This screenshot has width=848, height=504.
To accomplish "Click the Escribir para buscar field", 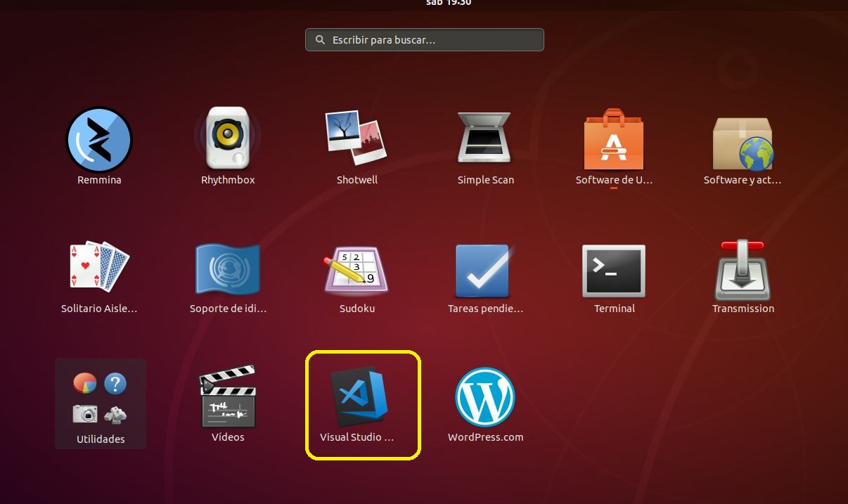I will [x=424, y=39].
